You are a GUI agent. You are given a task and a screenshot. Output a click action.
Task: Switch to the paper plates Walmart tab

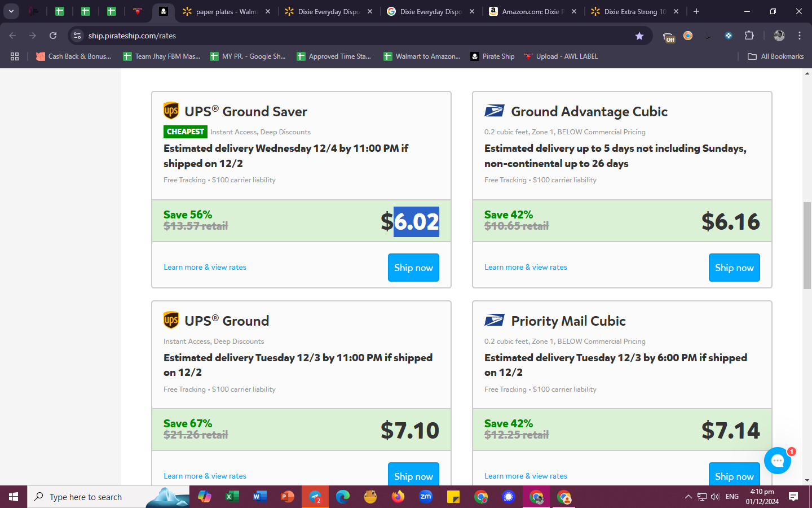tap(226, 11)
